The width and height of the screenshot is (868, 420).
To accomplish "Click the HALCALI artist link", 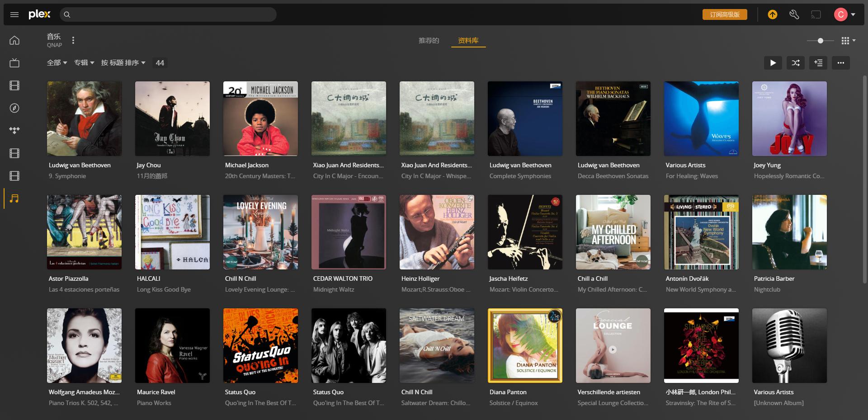I will click(x=149, y=279).
